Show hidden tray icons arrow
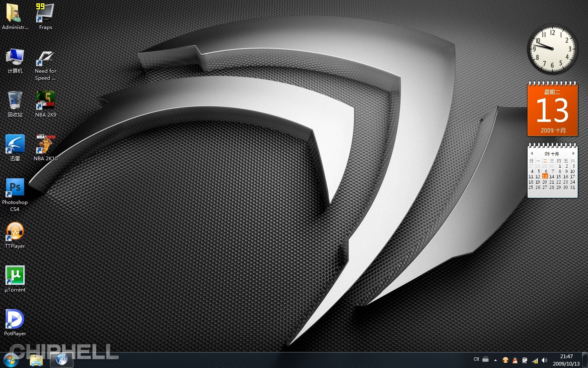 pos(495,360)
